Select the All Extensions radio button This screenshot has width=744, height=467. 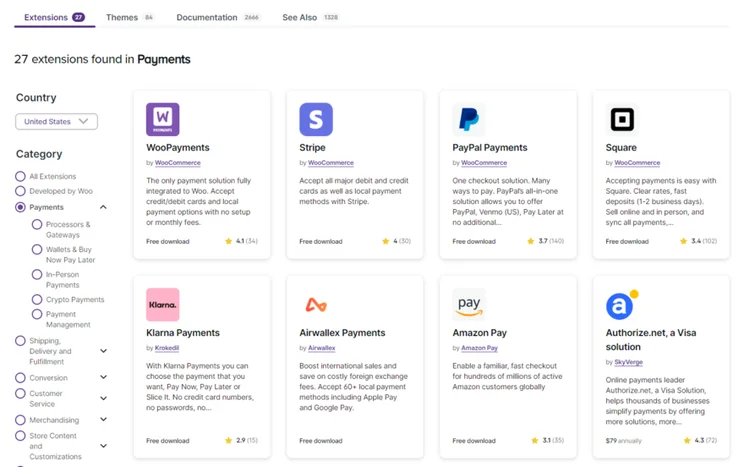point(20,177)
